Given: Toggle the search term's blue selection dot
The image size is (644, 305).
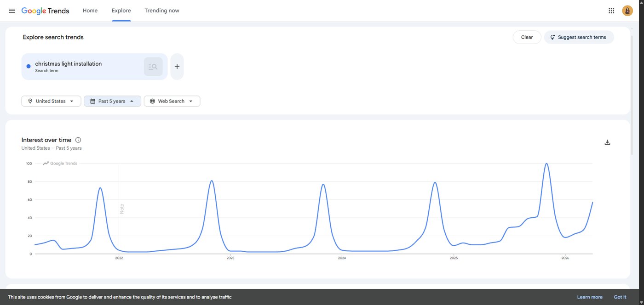Looking at the screenshot, I should click(x=28, y=66).
